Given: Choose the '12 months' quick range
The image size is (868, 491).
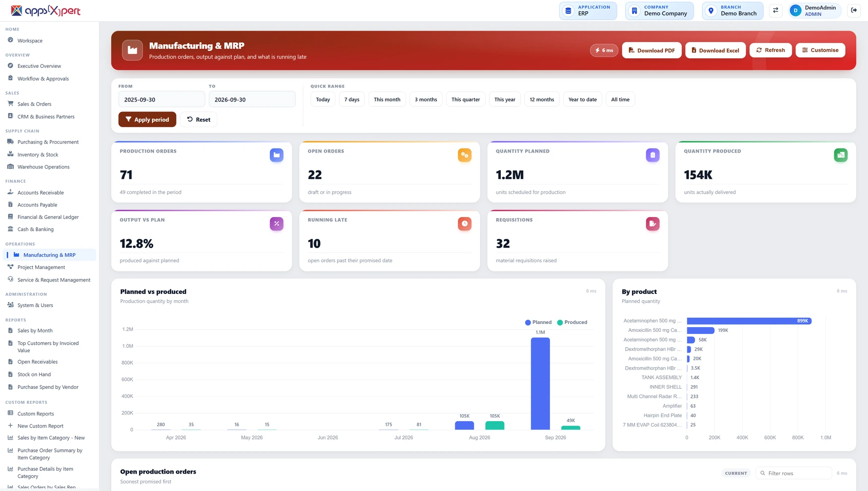Looking at the screenshot, I should [542, 99].
